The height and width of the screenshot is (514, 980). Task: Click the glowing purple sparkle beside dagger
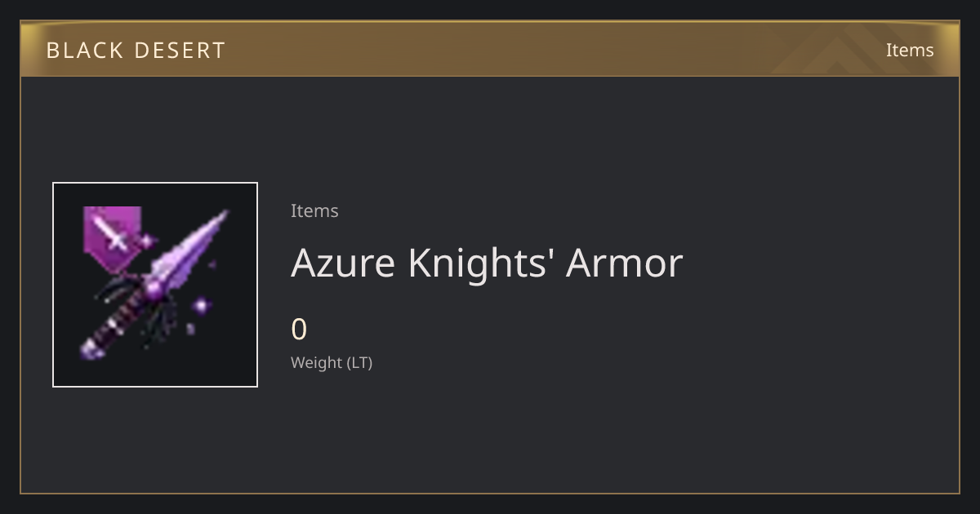pos(200,306)
